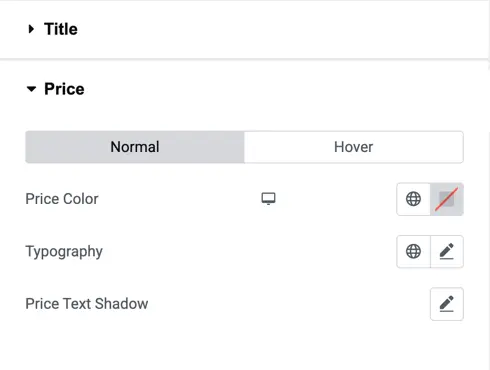490x370 pixels.
Task: Open global color picker for Price Color
Action: pyautogui.click(x=413, y=199)
